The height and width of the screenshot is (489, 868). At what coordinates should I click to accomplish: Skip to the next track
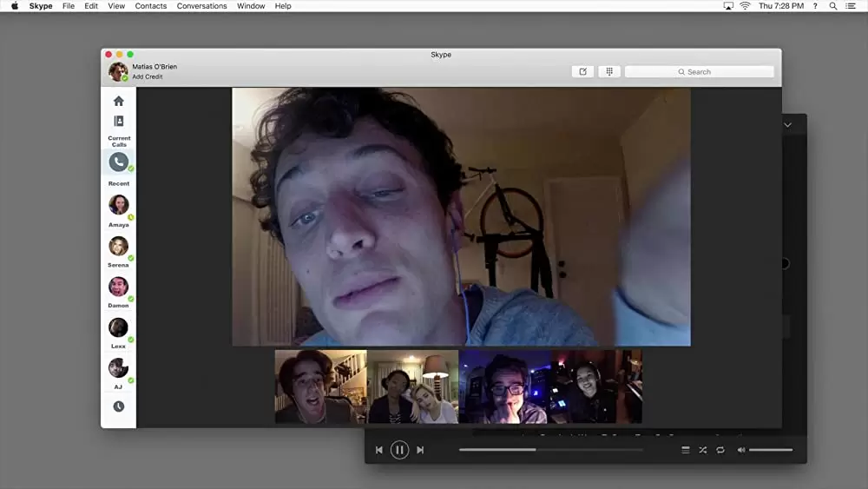420,450
